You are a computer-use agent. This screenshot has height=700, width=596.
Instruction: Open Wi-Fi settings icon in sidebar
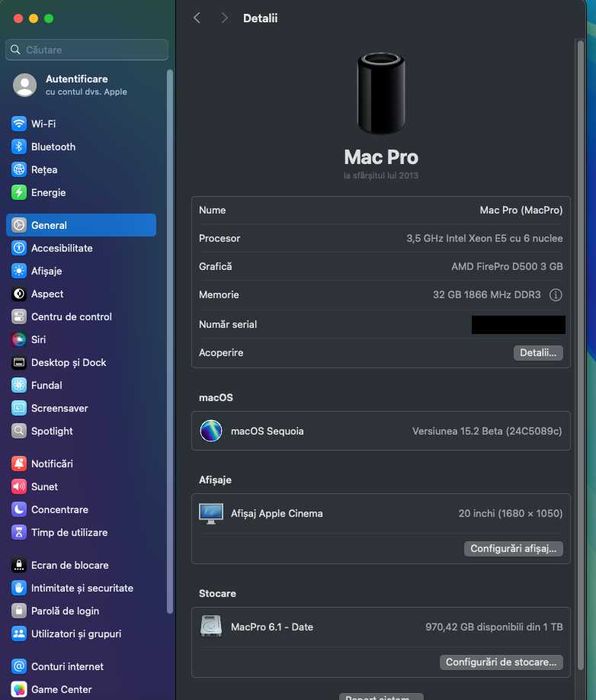(x=19, y=123)
